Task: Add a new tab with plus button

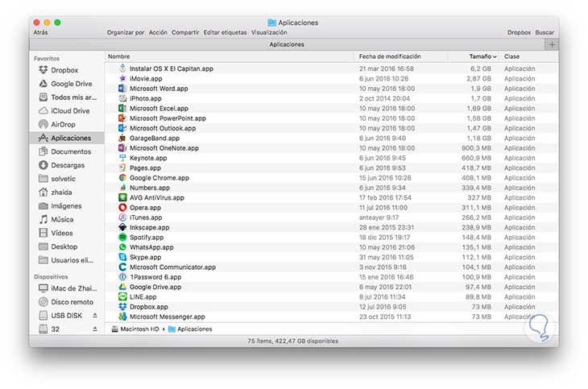Action: pyautogui.click(x=552, y=44)
